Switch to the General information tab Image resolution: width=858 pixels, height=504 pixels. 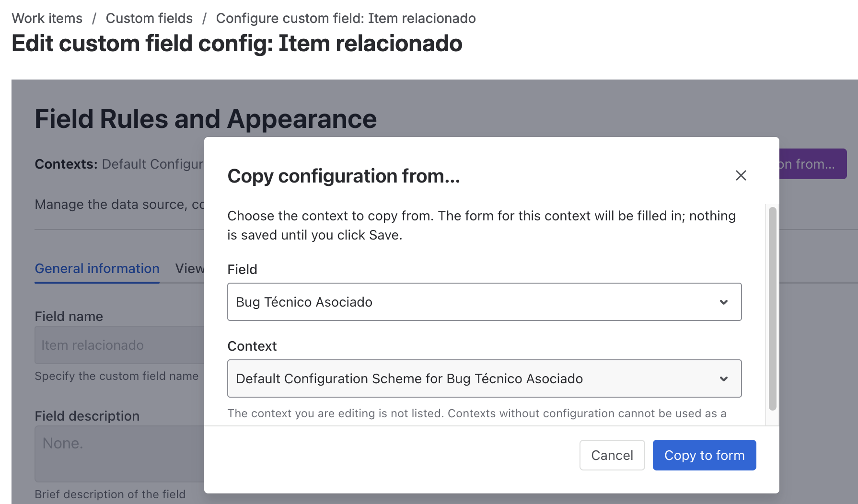[97, 269]
